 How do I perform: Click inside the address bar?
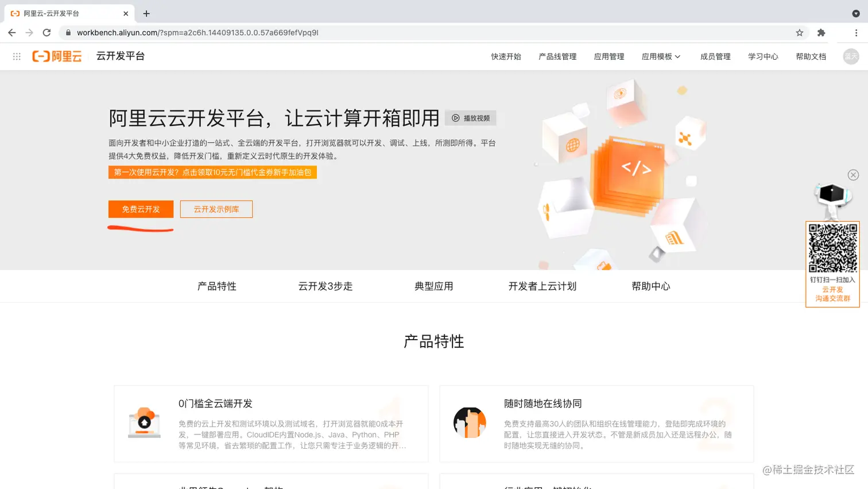(x=344, y=33)
